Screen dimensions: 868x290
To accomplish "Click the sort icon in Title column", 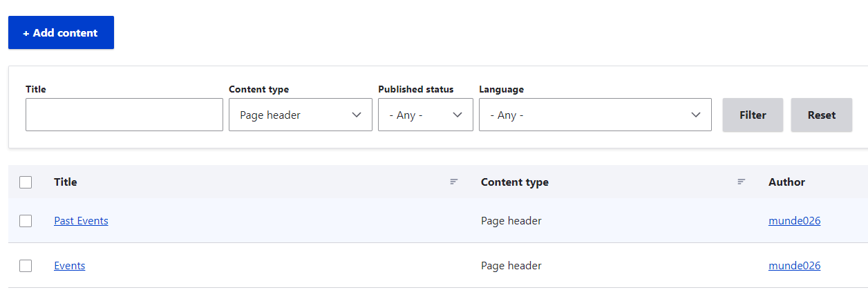I will (x=454, y=182).
